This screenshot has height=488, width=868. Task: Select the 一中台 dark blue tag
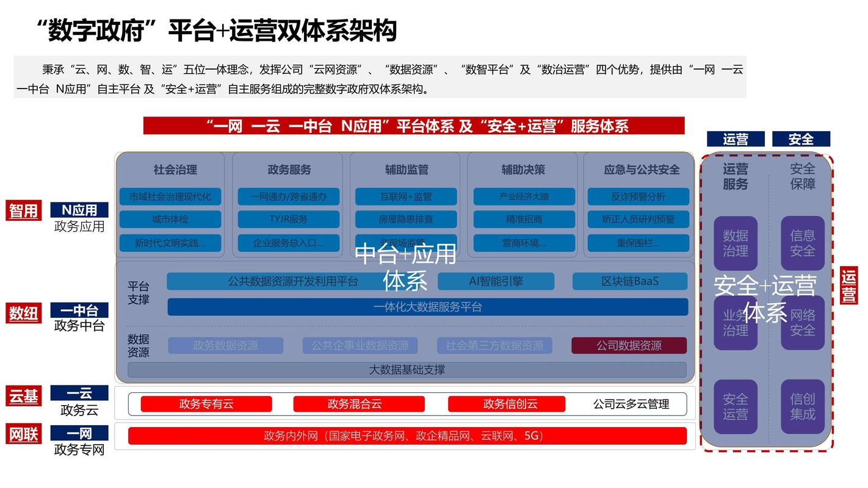tap(79, 310)
